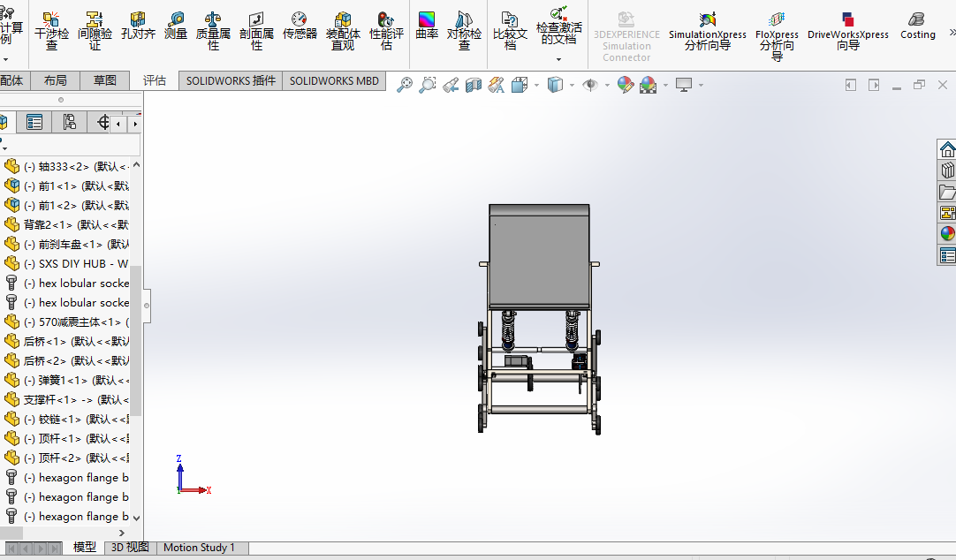Select 后桥<2> component in the tree
Image resolution: width=956 pixels, height=560 pixels.
(x=66, y=360)
